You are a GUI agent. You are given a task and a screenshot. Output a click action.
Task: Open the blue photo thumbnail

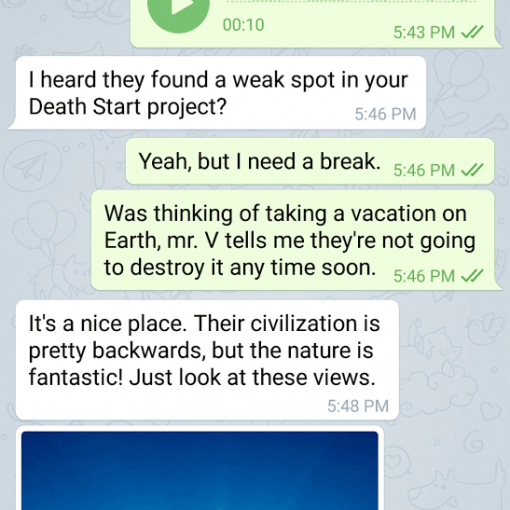pyautogui.click(x=200, y=471)
